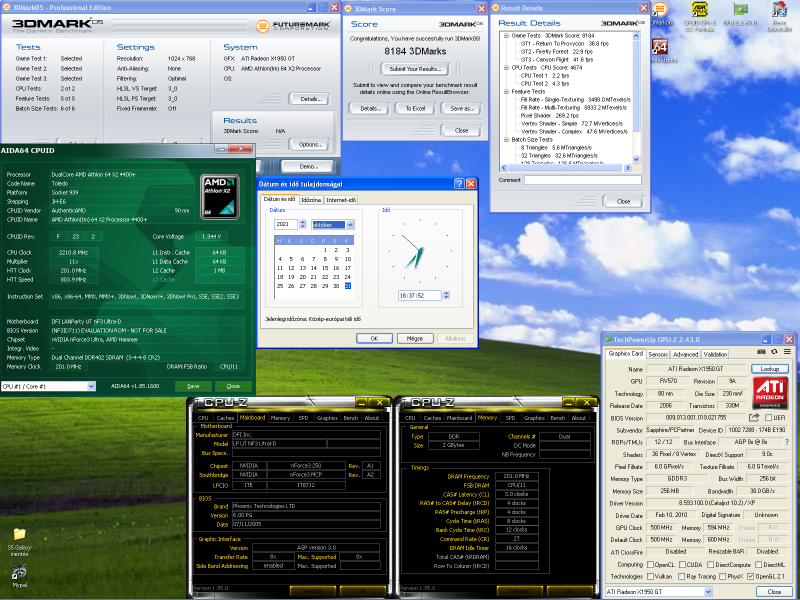Click the Save button in AIDA64 CPUID
The width and height of the screenshot is (800, 600).
[193, 386]
